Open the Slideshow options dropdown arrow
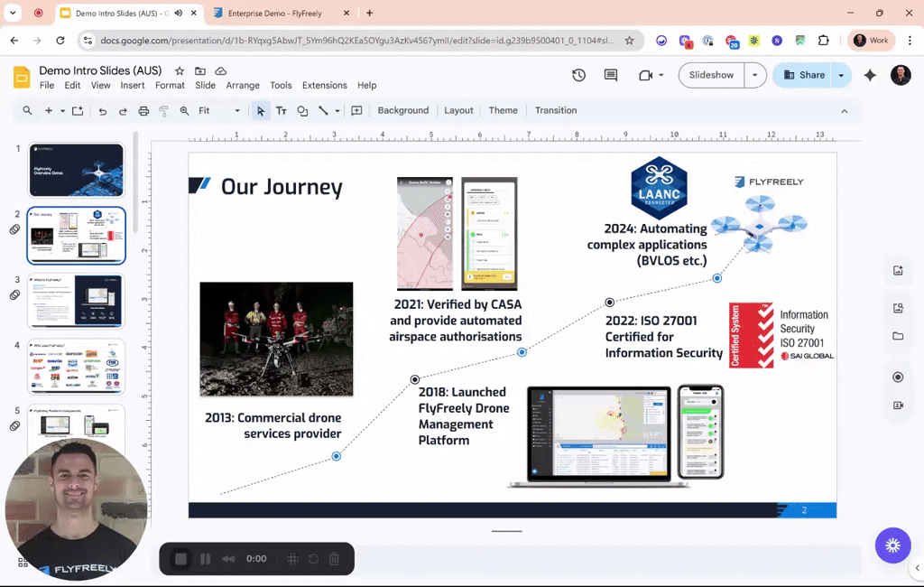The image size is (924, 587). pos(755,75)
